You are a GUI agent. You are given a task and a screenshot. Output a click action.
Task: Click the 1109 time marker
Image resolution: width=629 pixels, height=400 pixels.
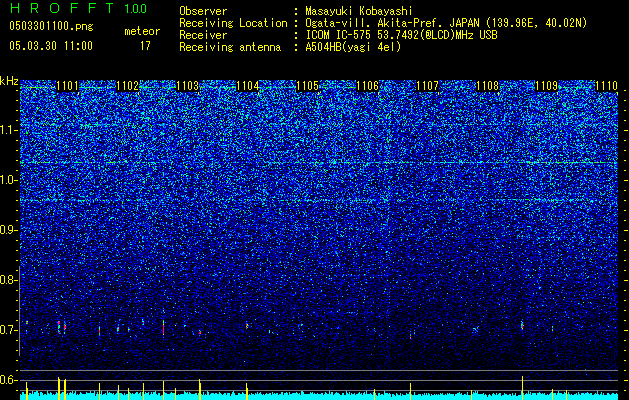click(x=547, y=86)
